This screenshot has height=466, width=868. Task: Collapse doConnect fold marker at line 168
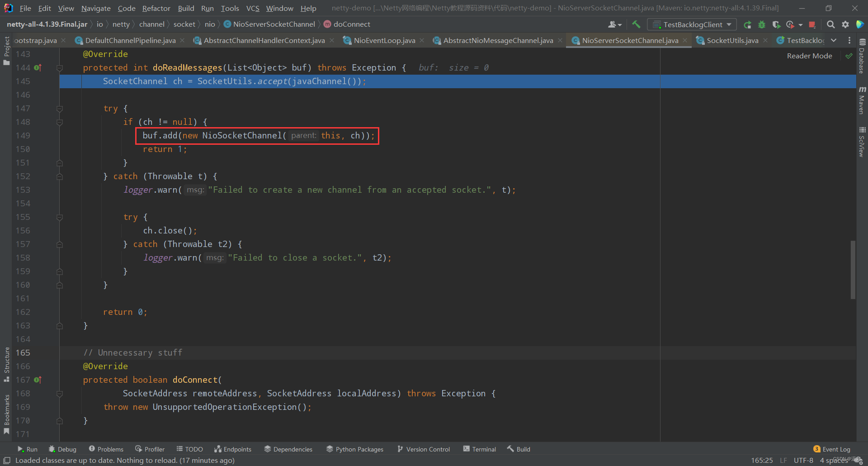pyautogui.click(x=59, y=394)
